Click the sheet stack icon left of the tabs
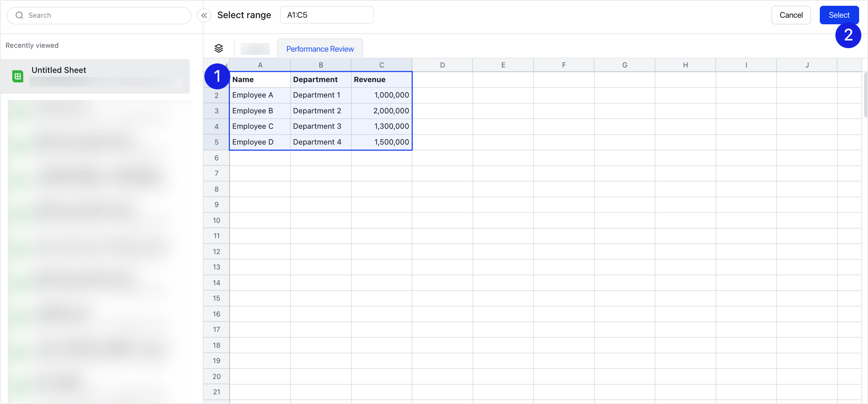The width and height of the screenshot is (868, 404). (x=219, y=48)
